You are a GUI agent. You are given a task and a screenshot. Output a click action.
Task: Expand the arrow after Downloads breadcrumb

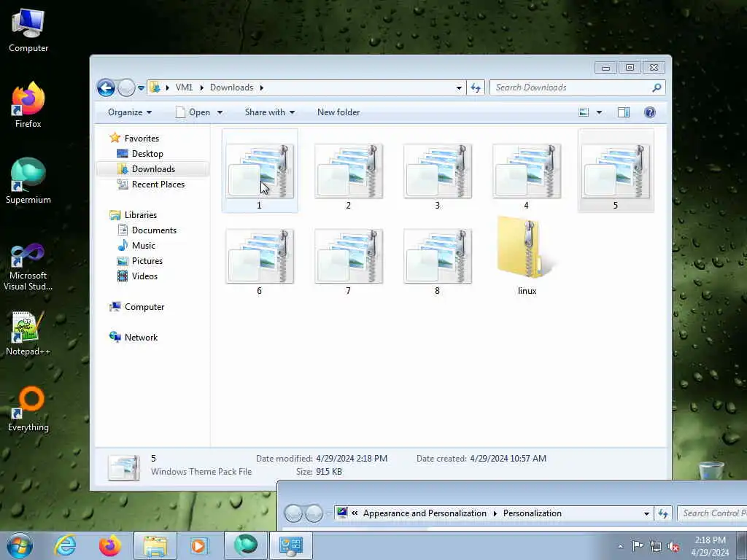(262, 87)
